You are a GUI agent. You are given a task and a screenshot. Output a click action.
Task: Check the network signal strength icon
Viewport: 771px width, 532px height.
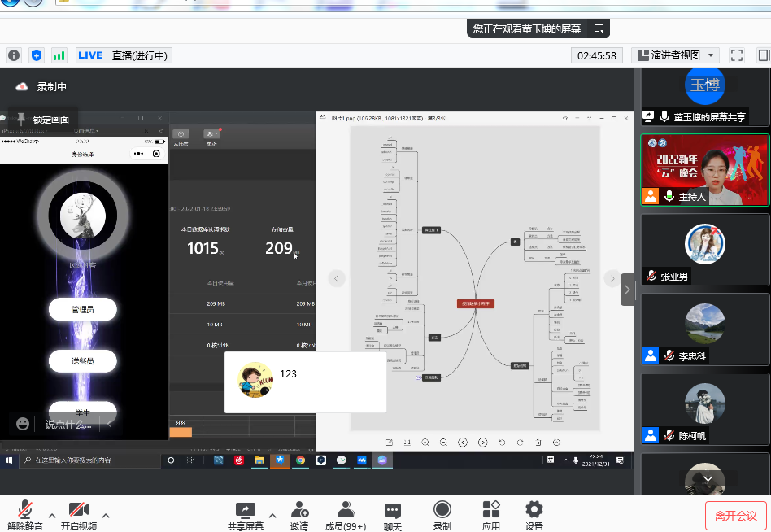pyautogui.click(x=59, y=55)
